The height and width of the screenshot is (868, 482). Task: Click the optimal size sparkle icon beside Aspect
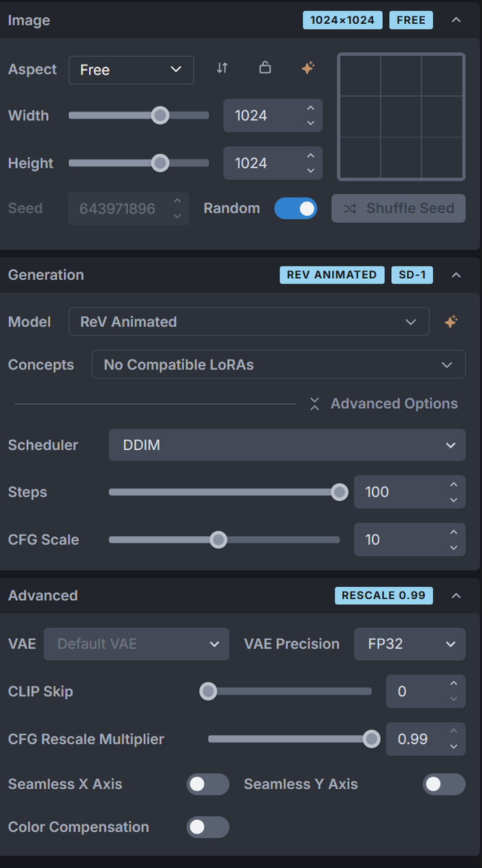click(x=308, y=68)
